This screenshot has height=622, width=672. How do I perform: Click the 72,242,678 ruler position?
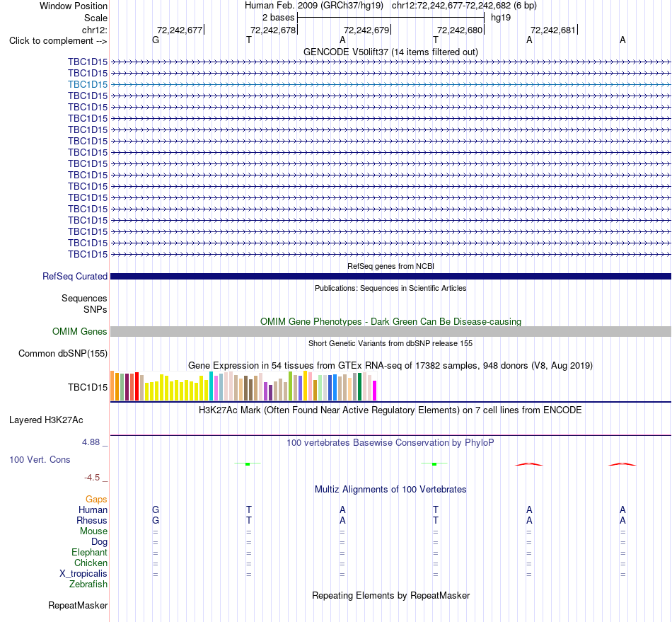[x=273, y=30]
